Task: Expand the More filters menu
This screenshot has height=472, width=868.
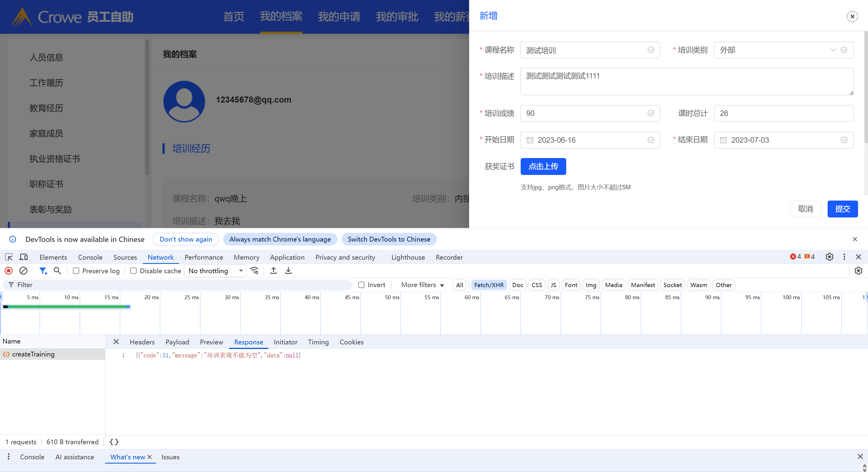Action: pyautogui.click(x=422, y=285)
